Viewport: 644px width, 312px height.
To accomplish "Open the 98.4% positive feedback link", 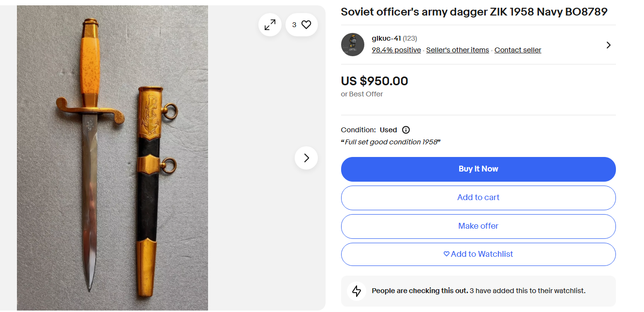I will click(396, 50).
